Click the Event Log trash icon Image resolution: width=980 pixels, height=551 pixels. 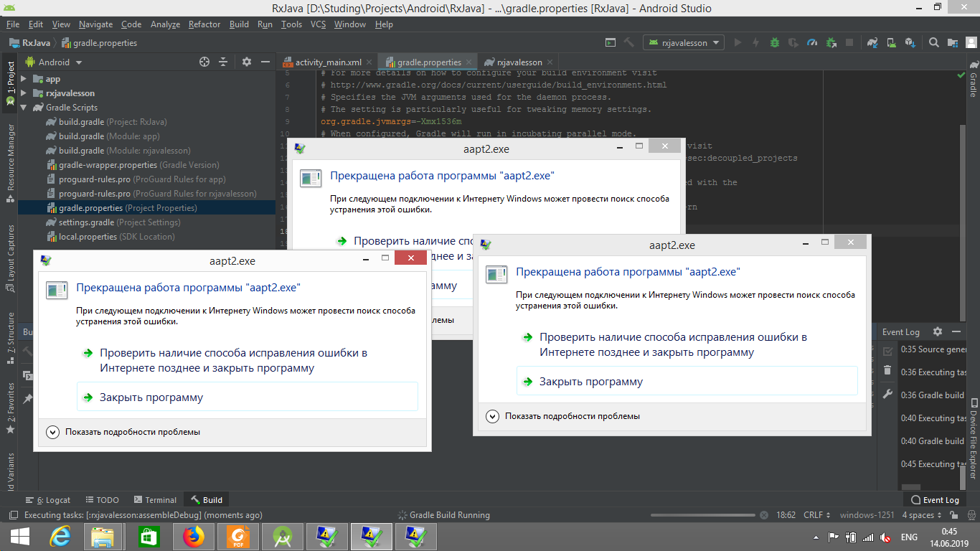coord(887,371)
